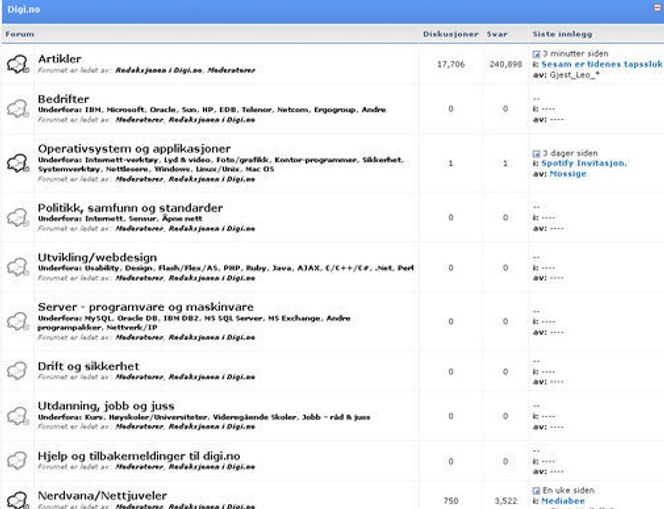Open the Foto/grafikk subforum
This screenshot has width=664, height=509.
pyautogui.click(x=242, y=160)
